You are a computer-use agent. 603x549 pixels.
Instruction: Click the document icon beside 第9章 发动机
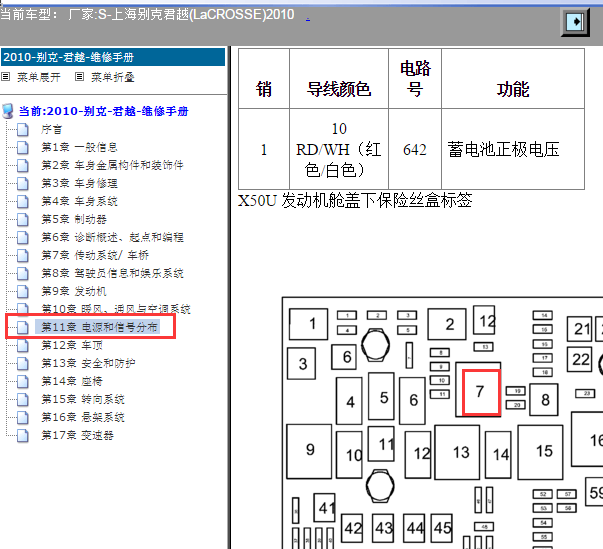[x=23, y=292]
